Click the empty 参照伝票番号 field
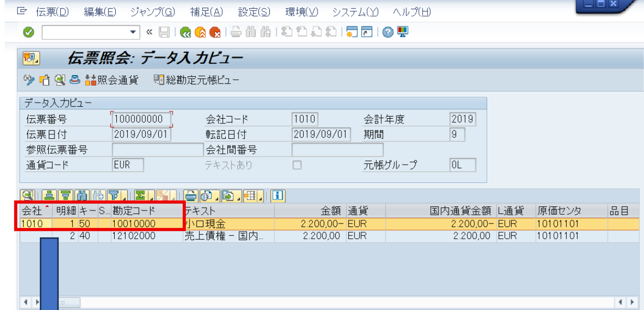The height and width of the screenshot is (310, 644). 158,150
